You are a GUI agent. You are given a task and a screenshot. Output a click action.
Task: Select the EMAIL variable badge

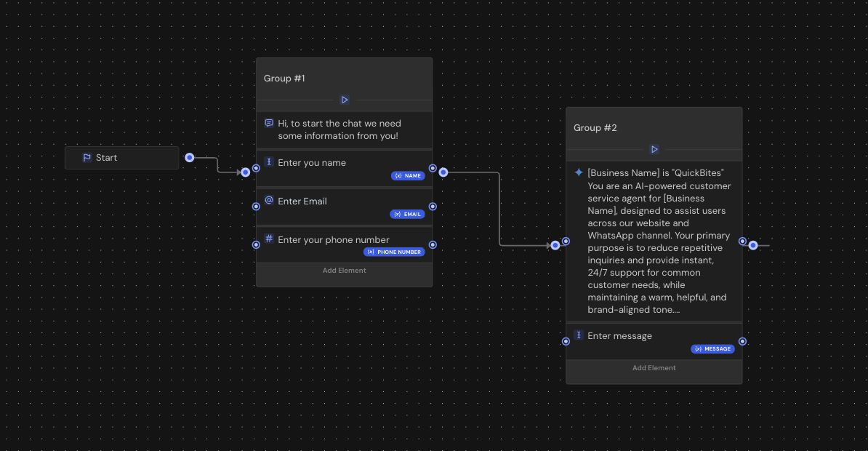(x=407, y=215)
